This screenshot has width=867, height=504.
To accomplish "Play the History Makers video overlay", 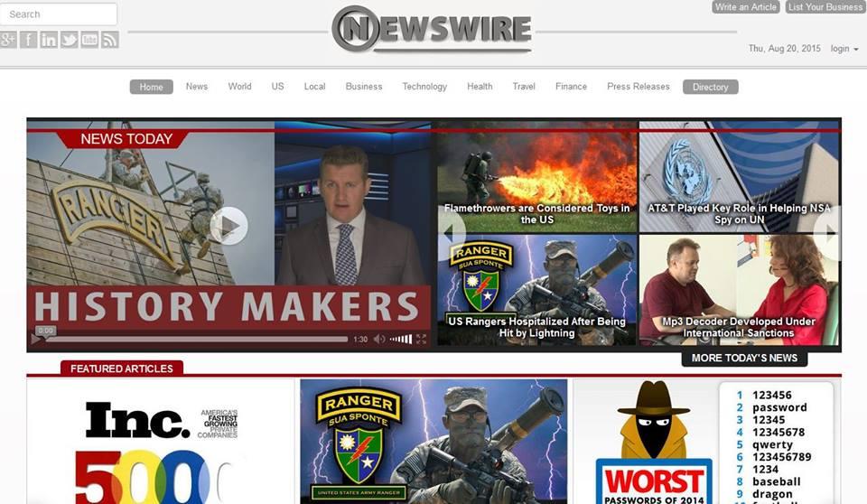I will [228, 226].
